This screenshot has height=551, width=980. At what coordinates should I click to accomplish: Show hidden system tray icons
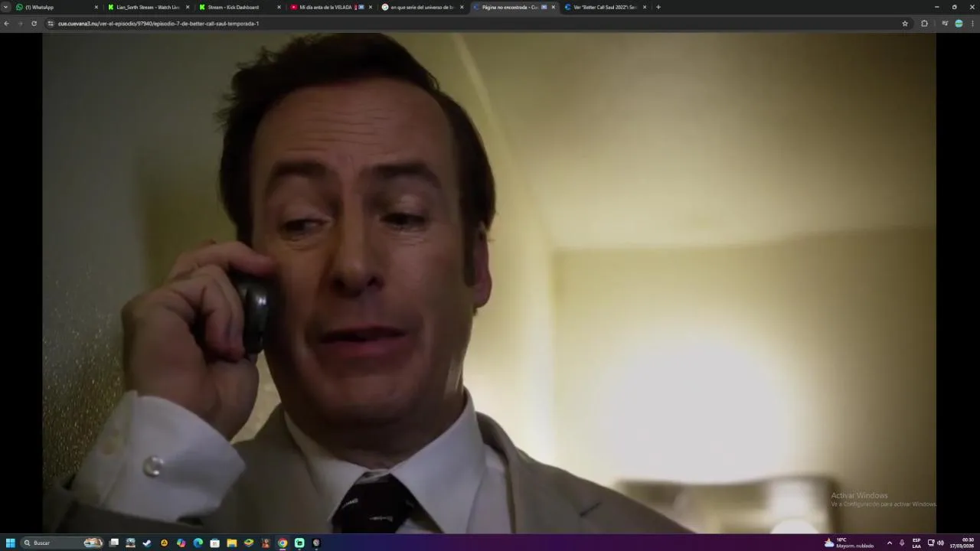coord(889,543)
